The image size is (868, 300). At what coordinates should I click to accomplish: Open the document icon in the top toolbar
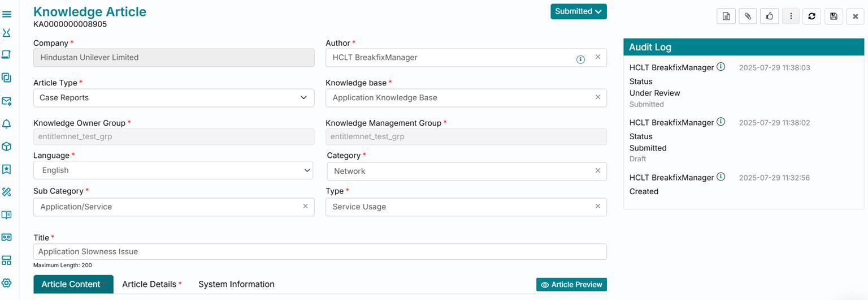pos(726,16)
